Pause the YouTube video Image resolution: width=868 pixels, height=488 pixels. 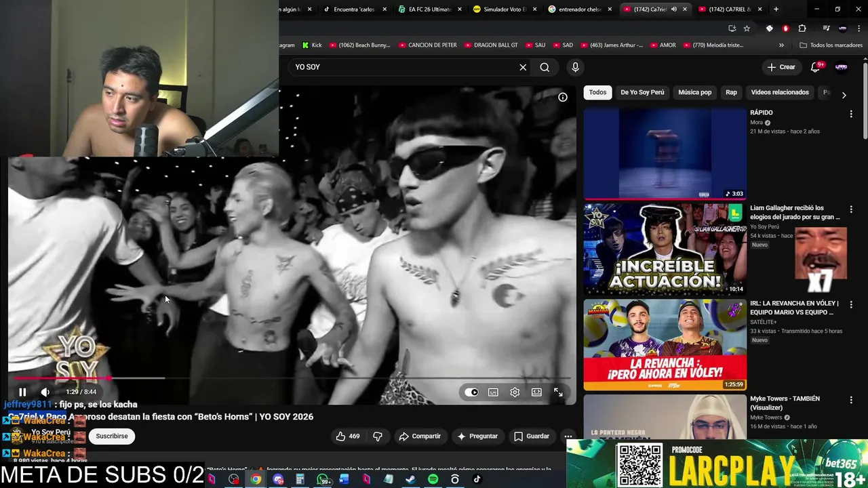pyautogui.click(x=22, y=392)
